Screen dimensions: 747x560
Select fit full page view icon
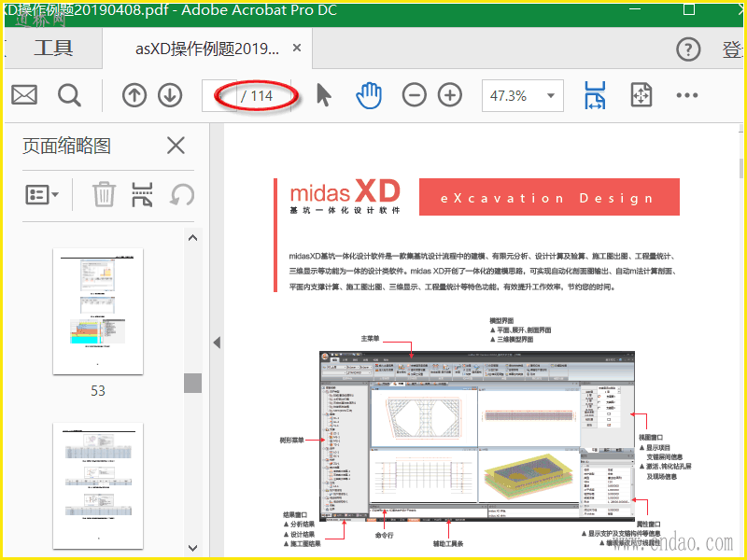(641, 95)
